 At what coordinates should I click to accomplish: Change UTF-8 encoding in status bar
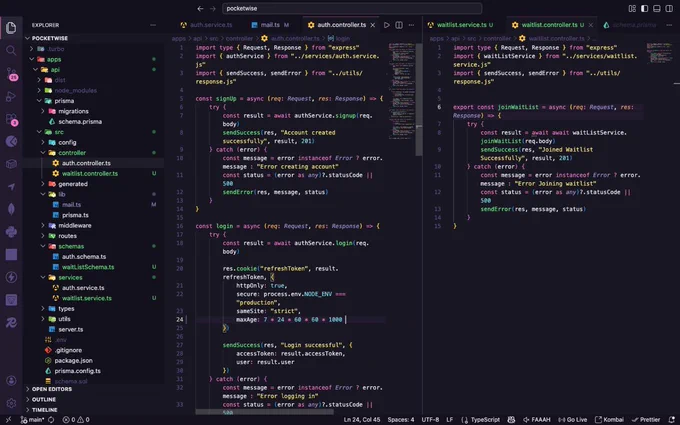point(430,419)
